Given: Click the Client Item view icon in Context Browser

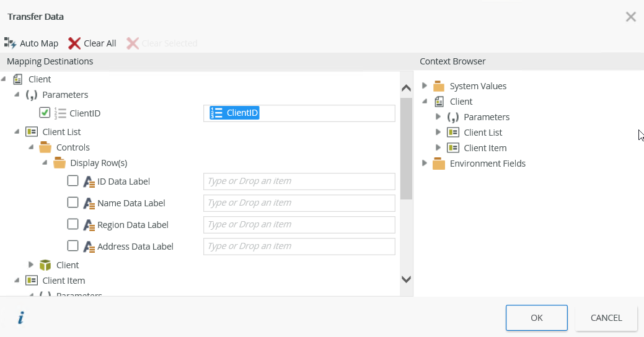Looking at the screenshot, I should (x=453, y=148).
